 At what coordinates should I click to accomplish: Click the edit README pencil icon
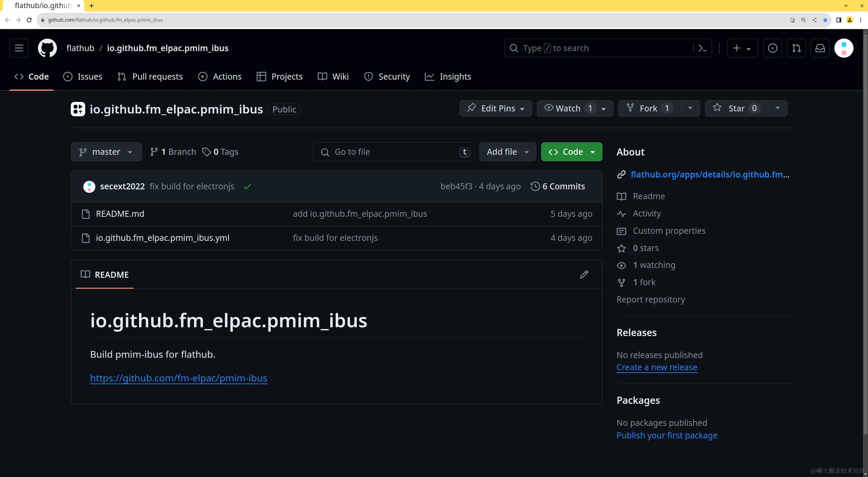click(584, 274)
